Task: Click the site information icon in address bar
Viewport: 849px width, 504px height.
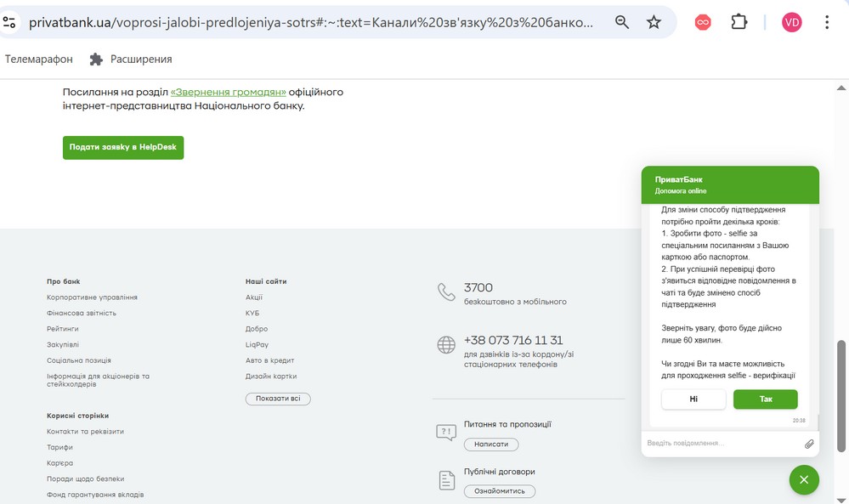Action: (9, 22)
